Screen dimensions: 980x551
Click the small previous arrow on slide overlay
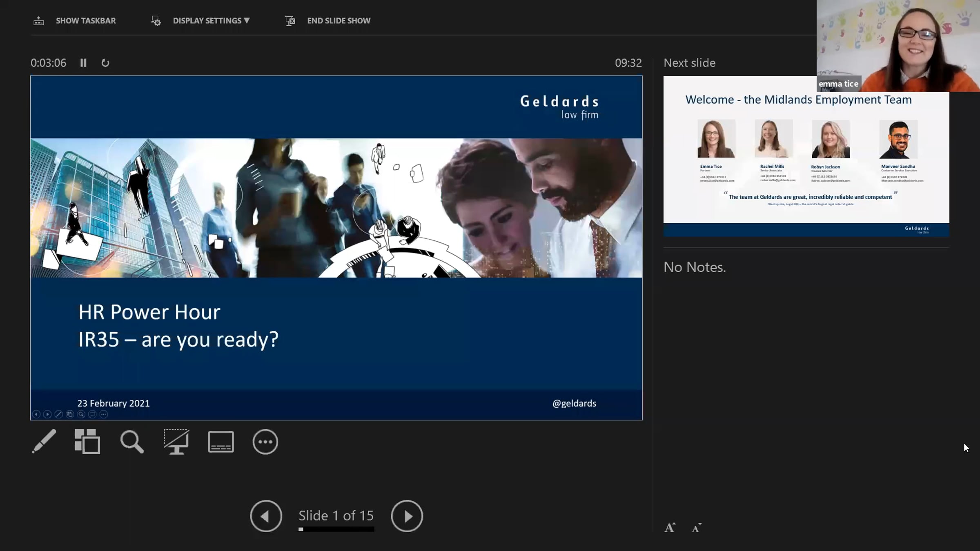36,414
